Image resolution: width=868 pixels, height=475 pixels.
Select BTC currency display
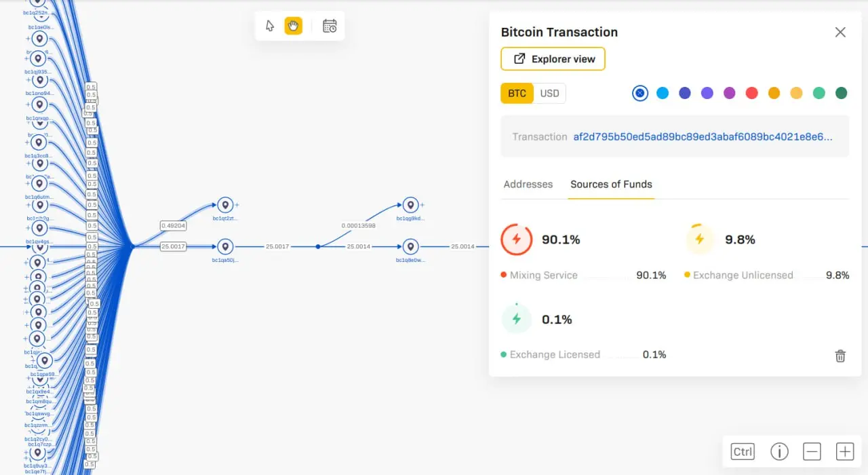(517, 93)
